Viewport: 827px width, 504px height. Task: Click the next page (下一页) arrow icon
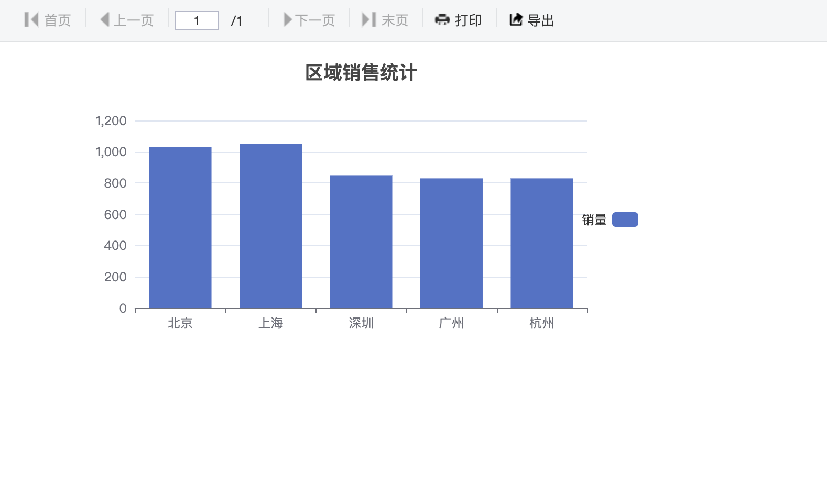point(288,20)
